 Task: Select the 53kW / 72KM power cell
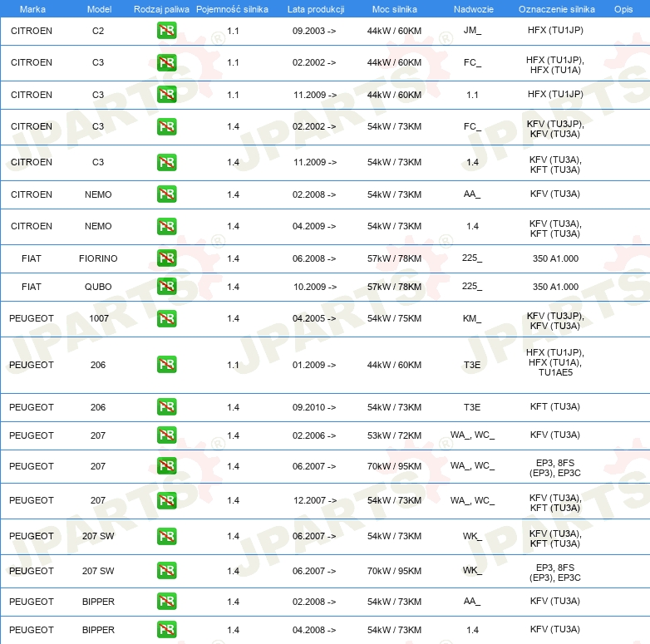tap(394, 435)
